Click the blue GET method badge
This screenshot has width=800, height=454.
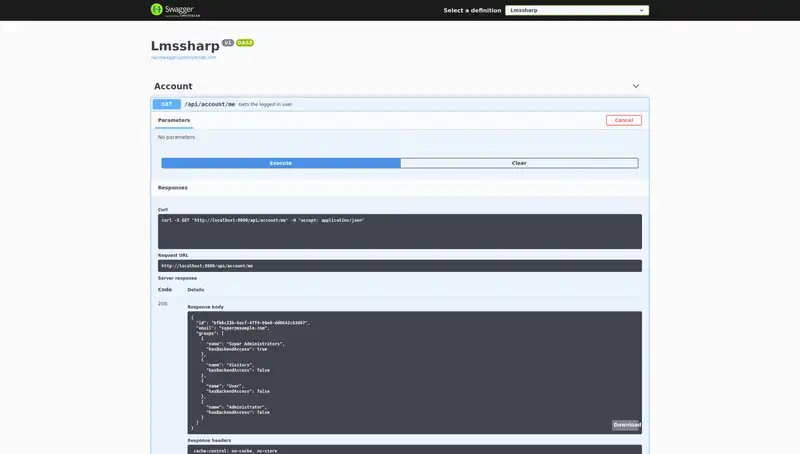(x=167, y=104)
